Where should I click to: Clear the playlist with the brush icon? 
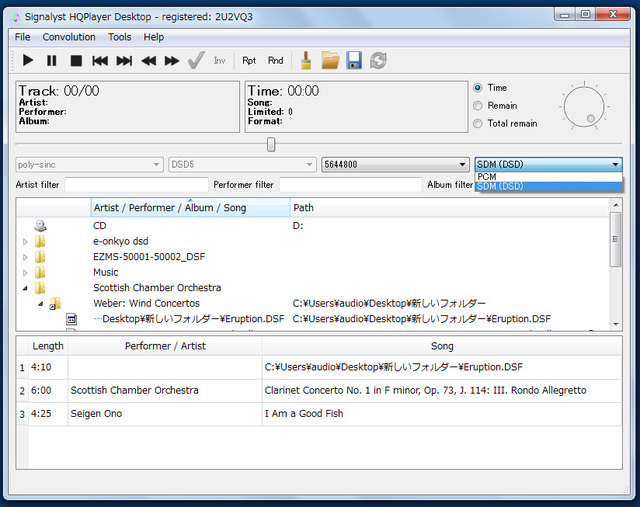pos(306,61)
